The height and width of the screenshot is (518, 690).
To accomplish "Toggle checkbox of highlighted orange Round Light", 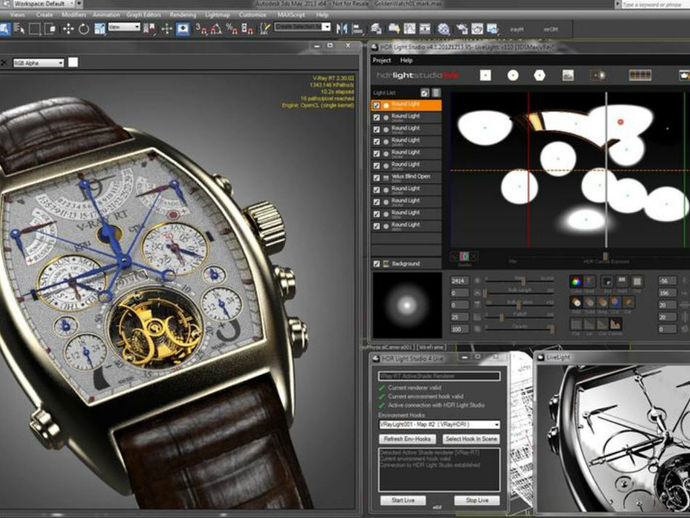I will pos(377,105).
